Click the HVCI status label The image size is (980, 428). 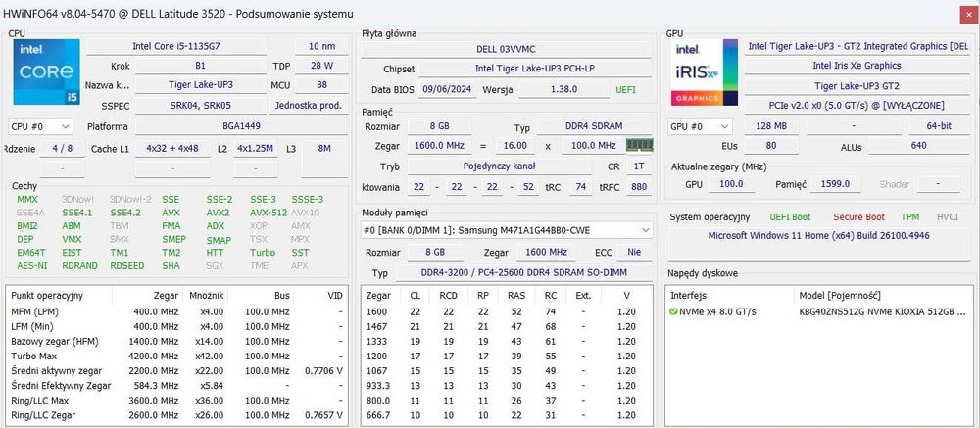(948, 217)
